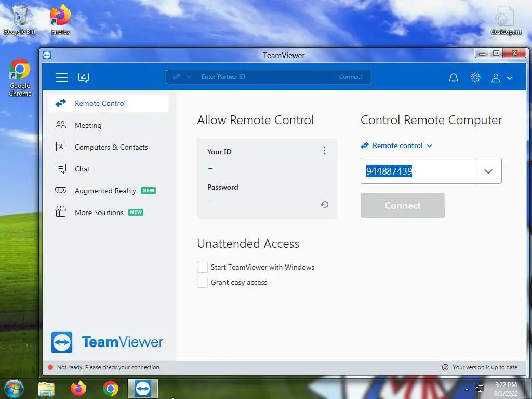
Task: Select the Remote Control tab
Action: 108,103
